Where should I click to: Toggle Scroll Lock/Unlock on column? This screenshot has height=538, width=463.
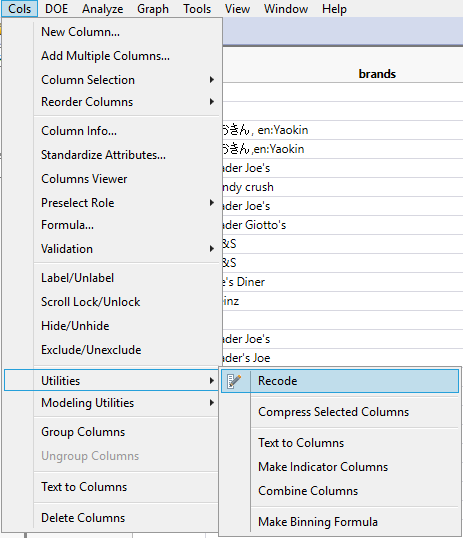(x=91, y=302)
